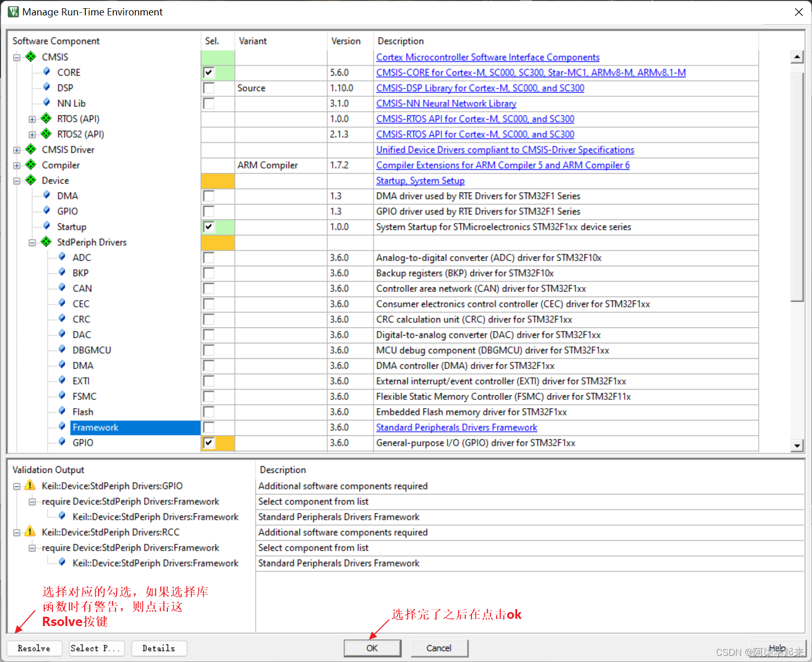Click the CEC component blue icon
The width and height of the screenshot is (812, 662).
(x=62, y=303)
